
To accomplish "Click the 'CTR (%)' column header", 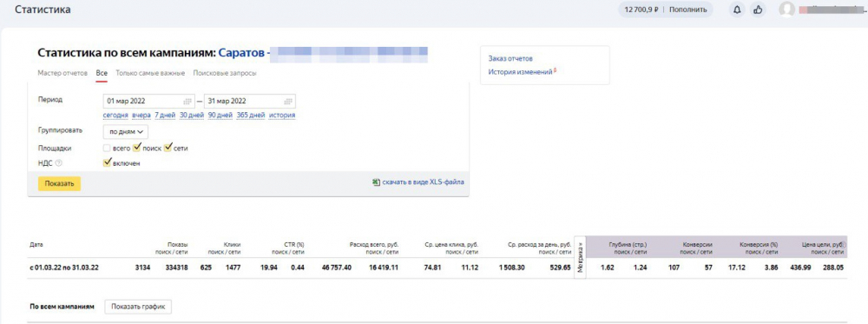I will [293, 244].
